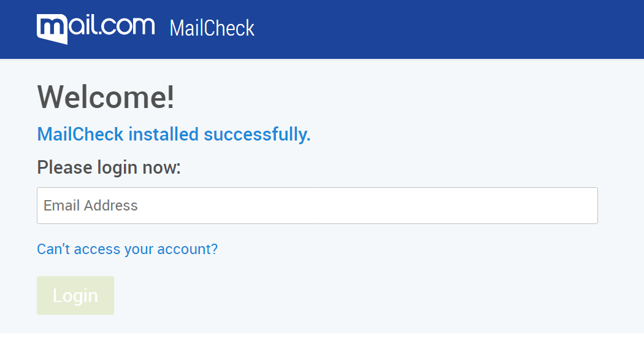Click the "Please login now:" label

pos(109,168)
